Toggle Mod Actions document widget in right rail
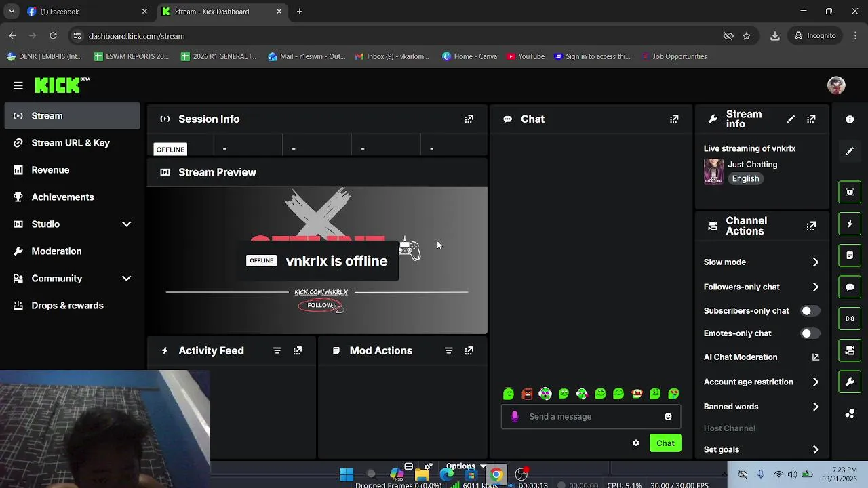Viewport: 868px width, 488px height. click(850, 256)
